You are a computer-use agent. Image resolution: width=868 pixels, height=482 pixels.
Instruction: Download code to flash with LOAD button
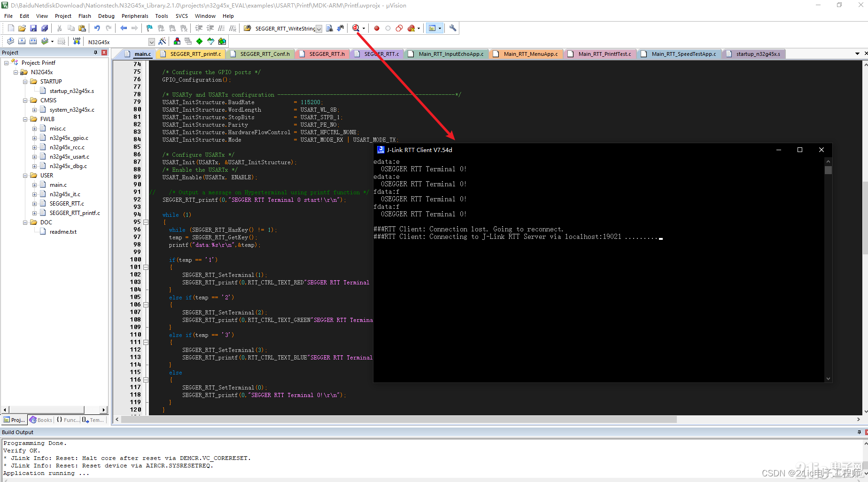[76, 41]
